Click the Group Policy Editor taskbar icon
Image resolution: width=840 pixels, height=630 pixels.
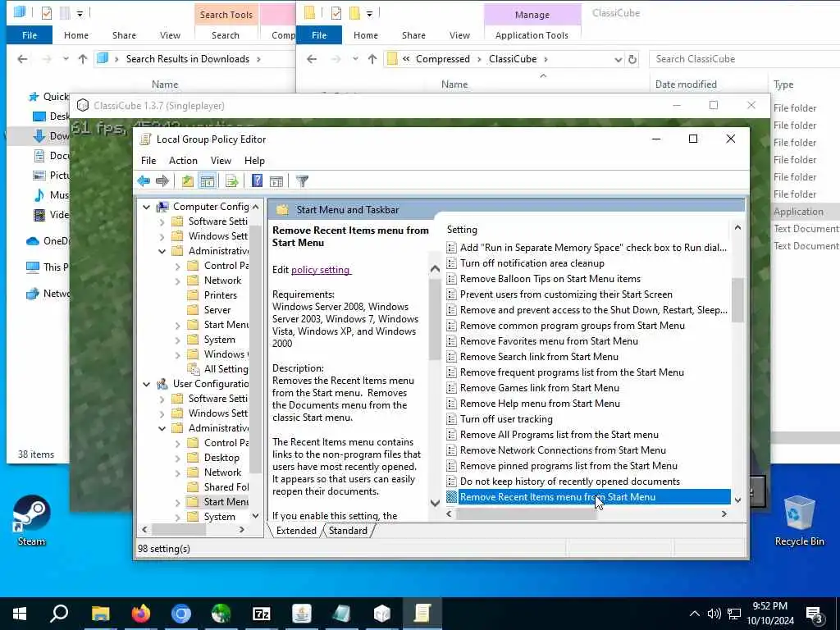pyautogui.click(x=422, y=614)
